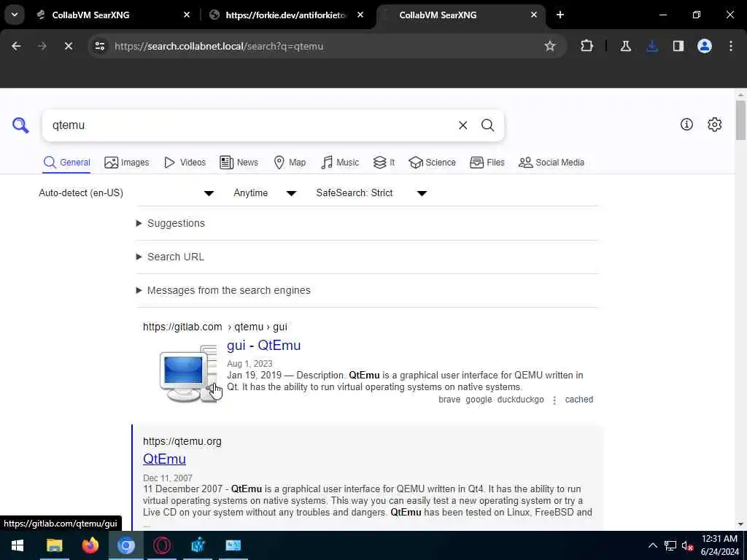Viewport: 747px width, 560px height.
Task: View site information icon in address bar
Action: [99, 46]
